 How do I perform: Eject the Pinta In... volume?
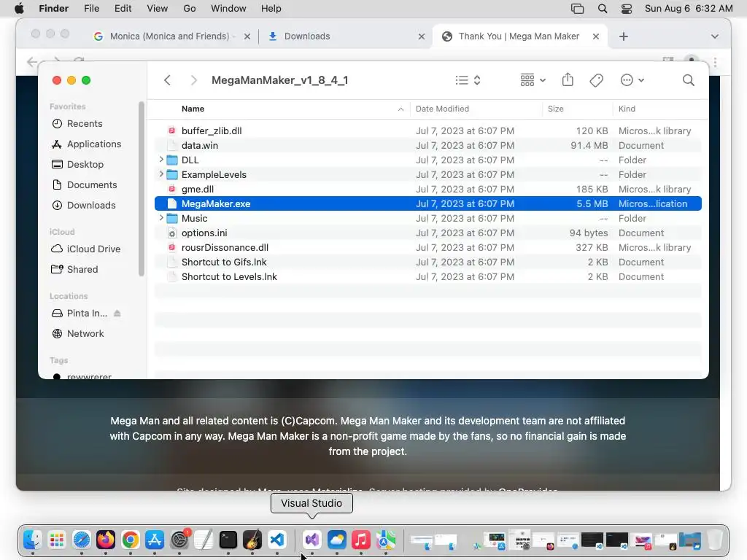117,314
